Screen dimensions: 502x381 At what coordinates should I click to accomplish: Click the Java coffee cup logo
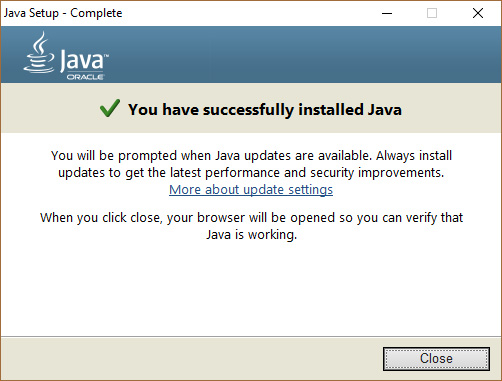click(x=39, y=52)
